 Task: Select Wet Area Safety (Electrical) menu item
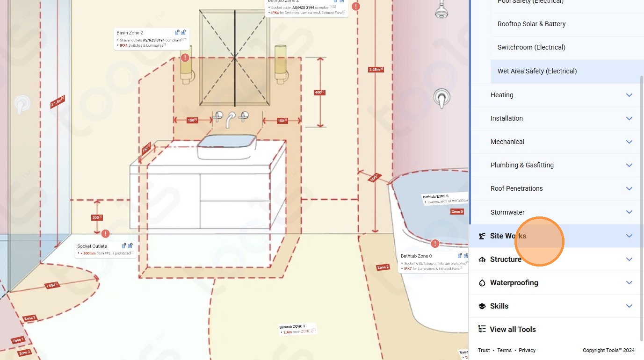point(567,71)
